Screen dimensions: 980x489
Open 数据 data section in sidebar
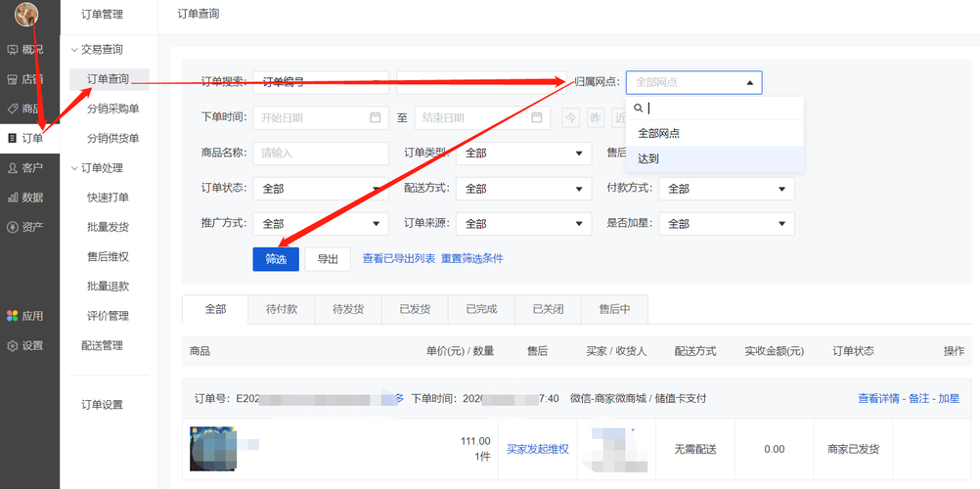coord(25,198)
